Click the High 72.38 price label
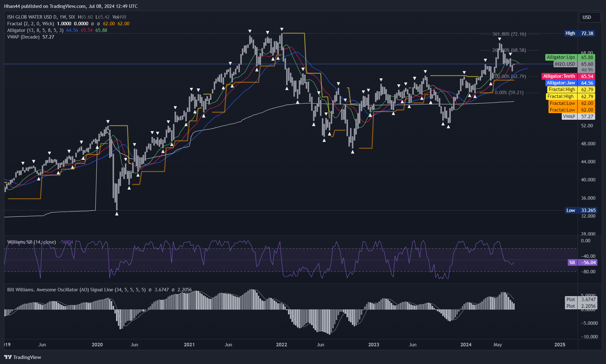 tap(580, 33)
